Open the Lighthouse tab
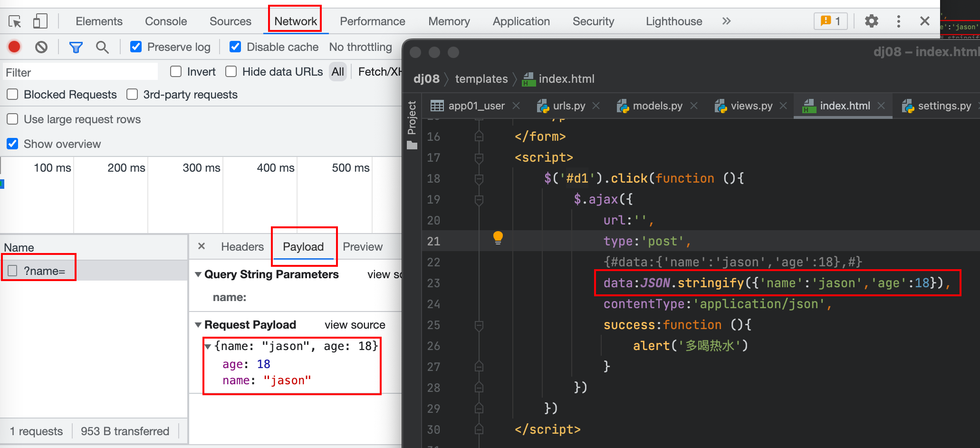The width and height of the screenshot is (980, 448). pos(674,21)
